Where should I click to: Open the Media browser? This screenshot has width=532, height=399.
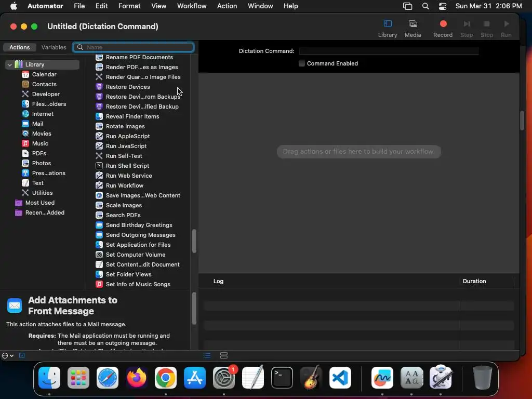(x=413, y=29)
